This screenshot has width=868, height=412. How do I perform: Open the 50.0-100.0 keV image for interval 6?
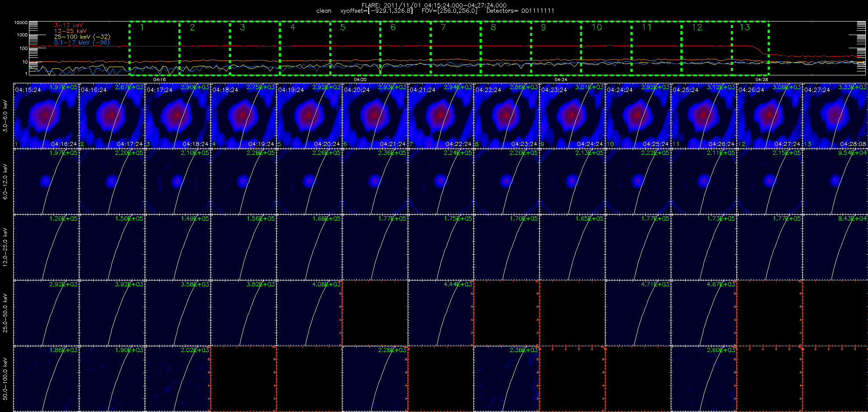click(375, 378)
